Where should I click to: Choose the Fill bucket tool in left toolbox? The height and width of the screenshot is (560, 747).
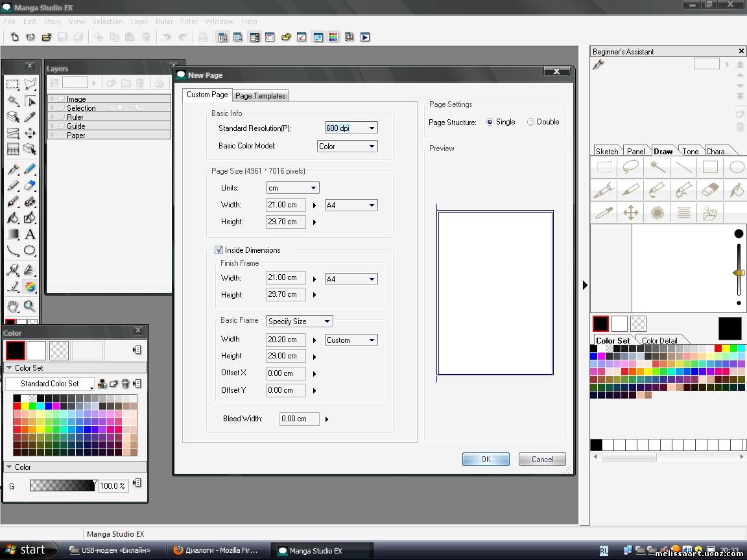pyautogui.click(x=12, y=218)
